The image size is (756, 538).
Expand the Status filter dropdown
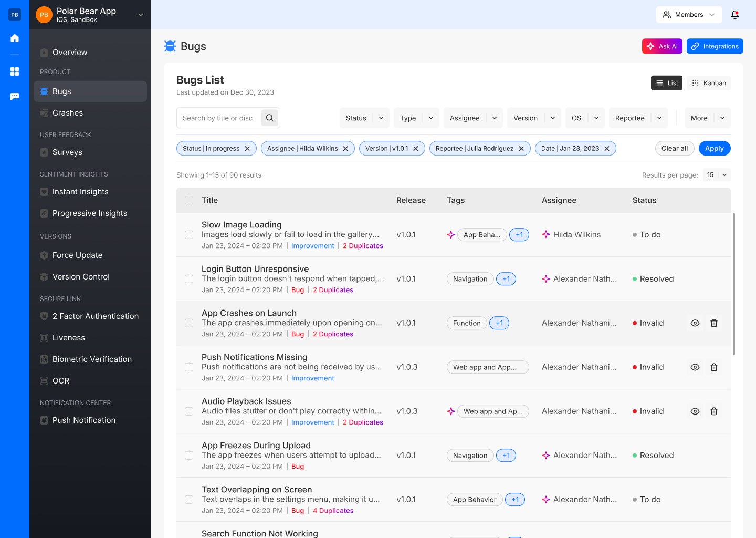click(364, 118)
